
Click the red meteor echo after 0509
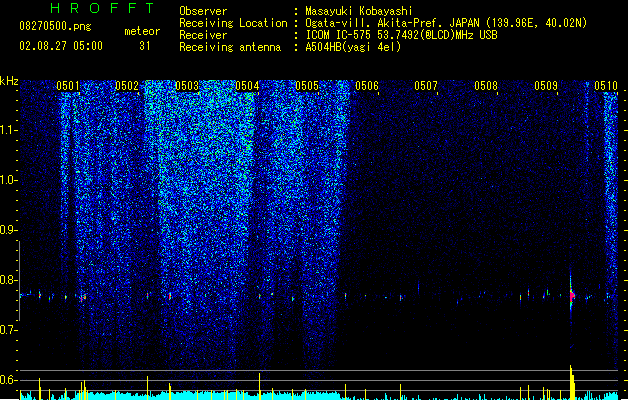pos(572,296)
